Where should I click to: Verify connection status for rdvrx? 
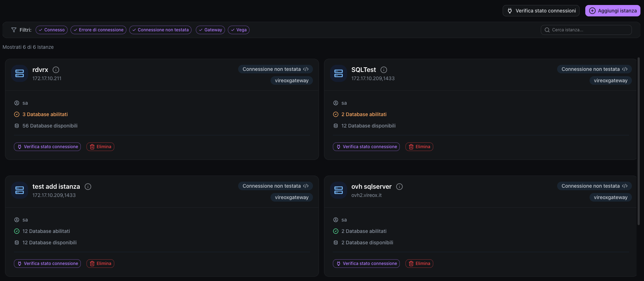[x=47, y=147]
